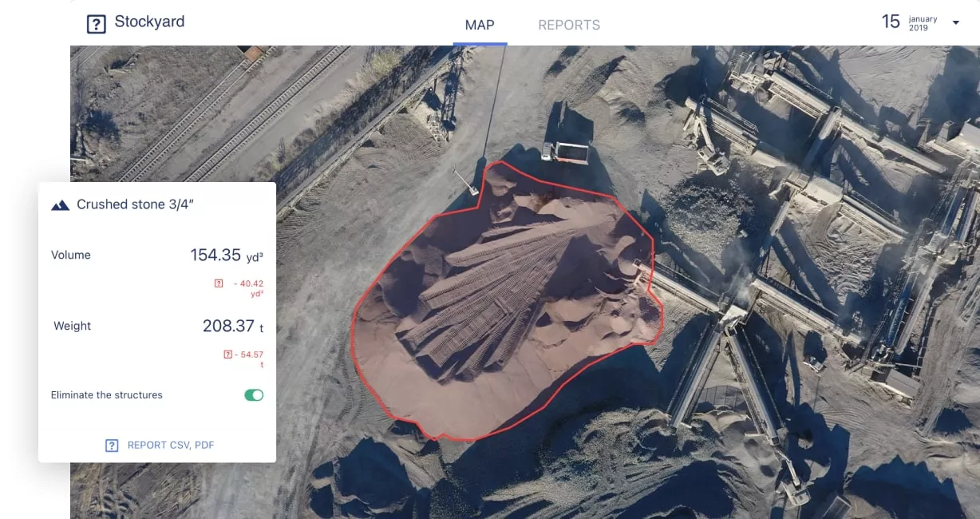Click the dump truck above the stockpile

(x=566, y=150)
